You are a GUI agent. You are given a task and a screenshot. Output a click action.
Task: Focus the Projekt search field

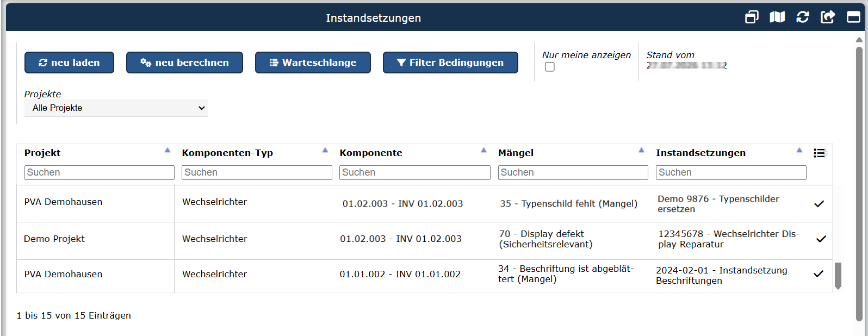pyautogui.click(x=100, y=172)
